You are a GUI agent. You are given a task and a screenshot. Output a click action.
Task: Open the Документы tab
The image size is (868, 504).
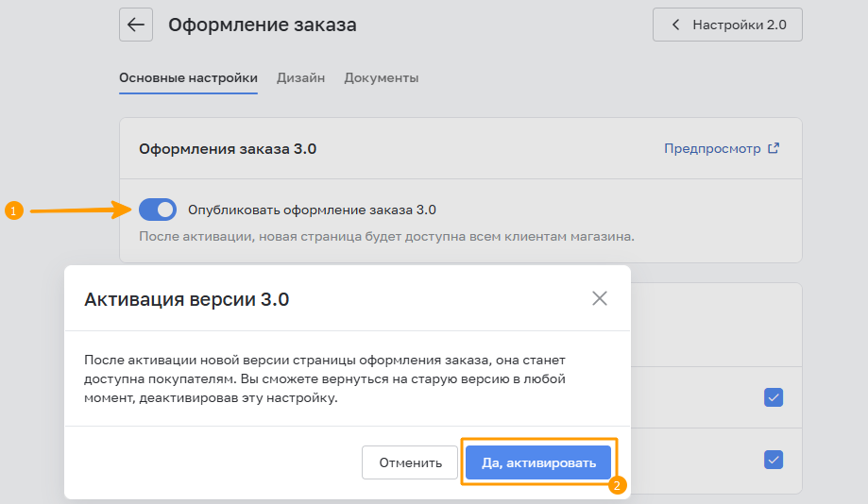click(x=382, y=78)
